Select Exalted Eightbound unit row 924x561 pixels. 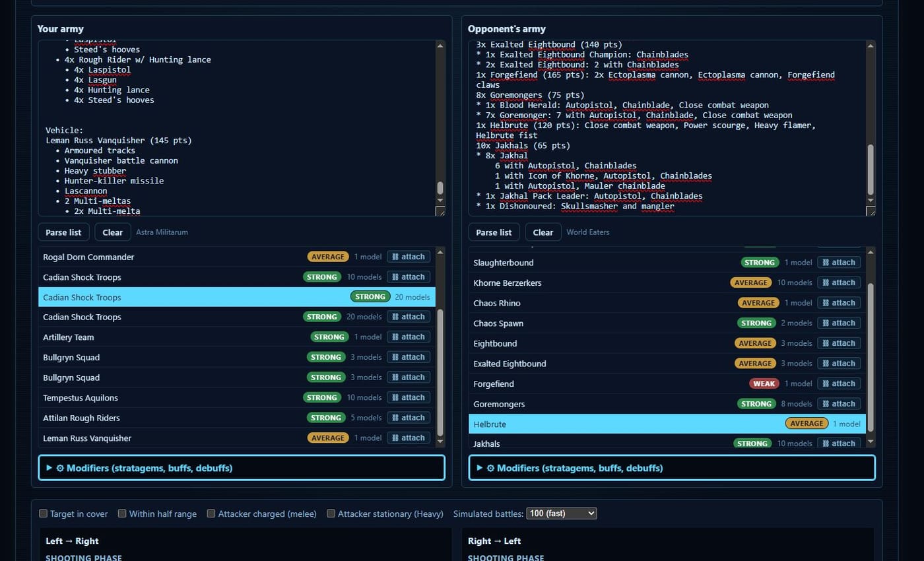pos(667,364)
